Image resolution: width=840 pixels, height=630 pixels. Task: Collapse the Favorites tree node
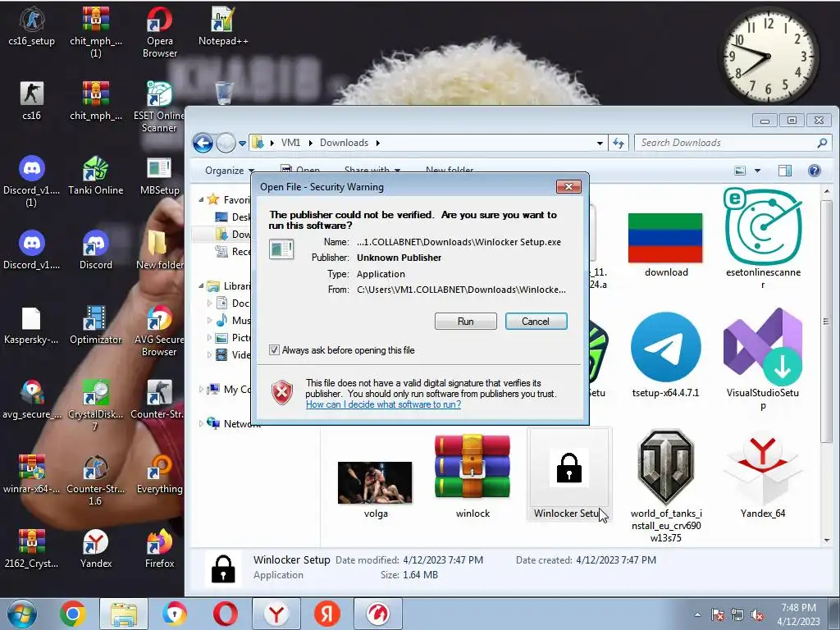coord(201,200)
